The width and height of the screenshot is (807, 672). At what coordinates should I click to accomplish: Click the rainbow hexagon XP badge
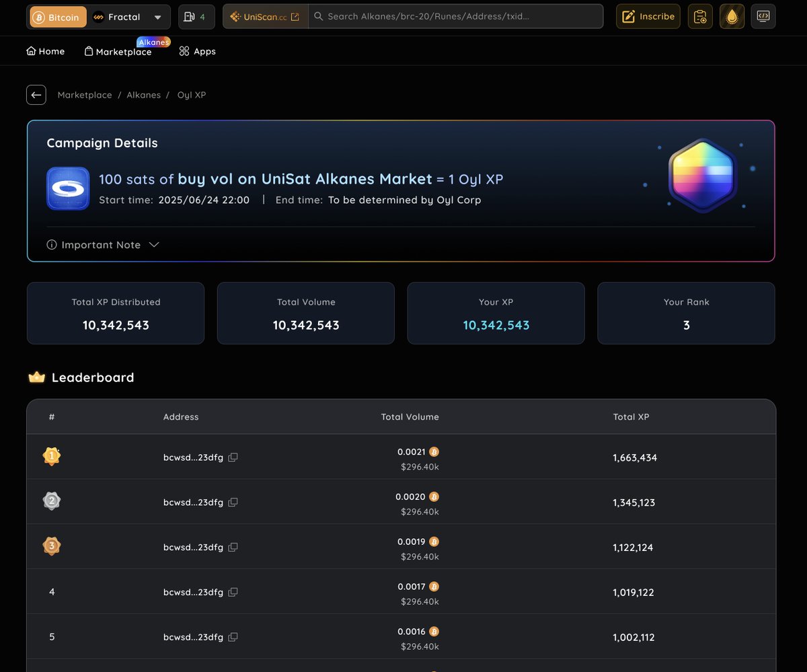coord(702,175)
